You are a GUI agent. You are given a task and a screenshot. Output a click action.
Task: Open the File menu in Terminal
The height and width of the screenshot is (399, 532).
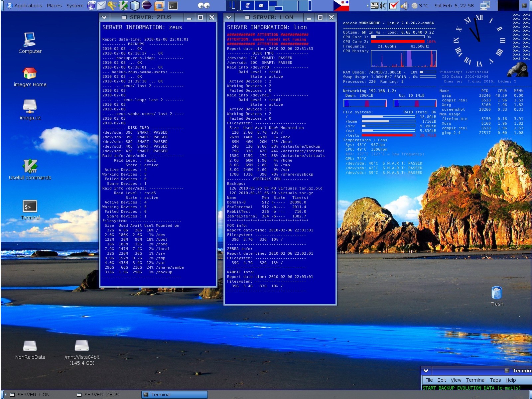click(429, 380)
